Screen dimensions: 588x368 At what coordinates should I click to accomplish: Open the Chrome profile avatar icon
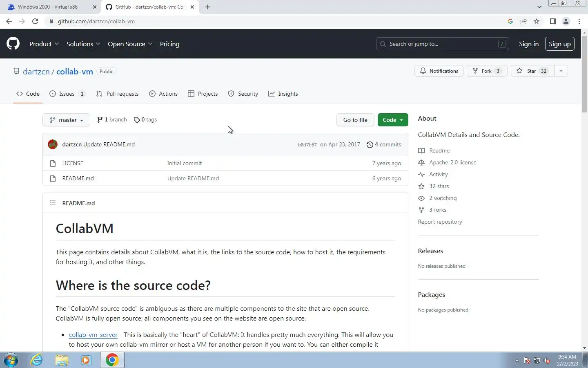pos(566,21)
